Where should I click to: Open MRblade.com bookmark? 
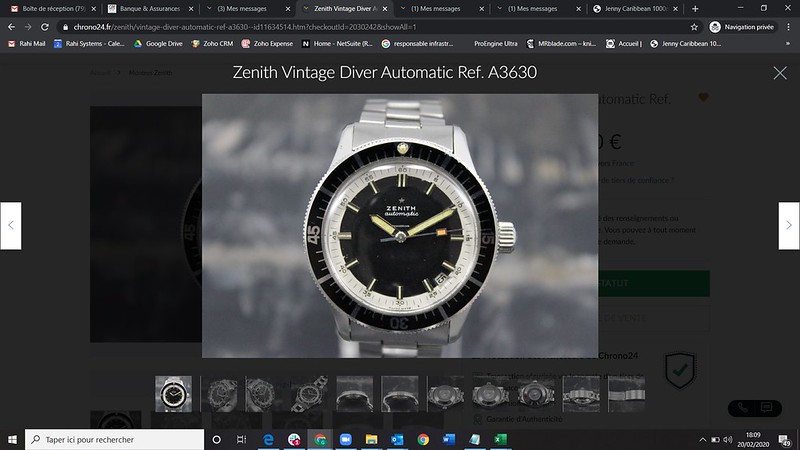point(561,44)
